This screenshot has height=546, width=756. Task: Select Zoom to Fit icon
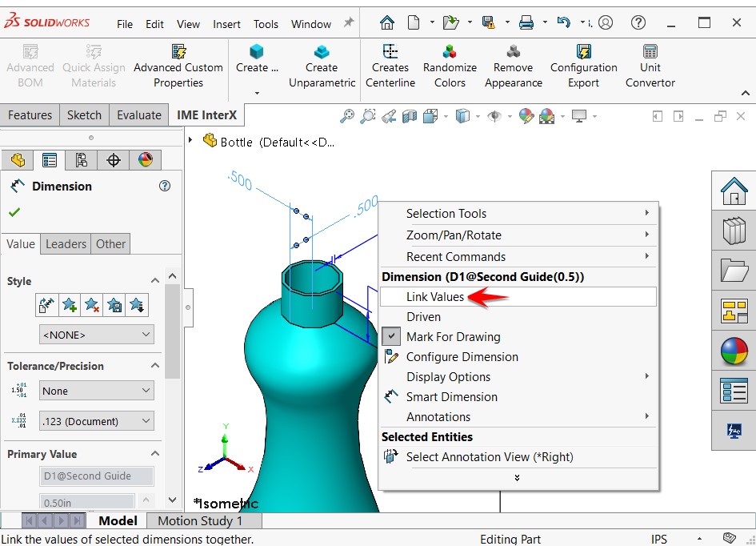click(346, 116)
